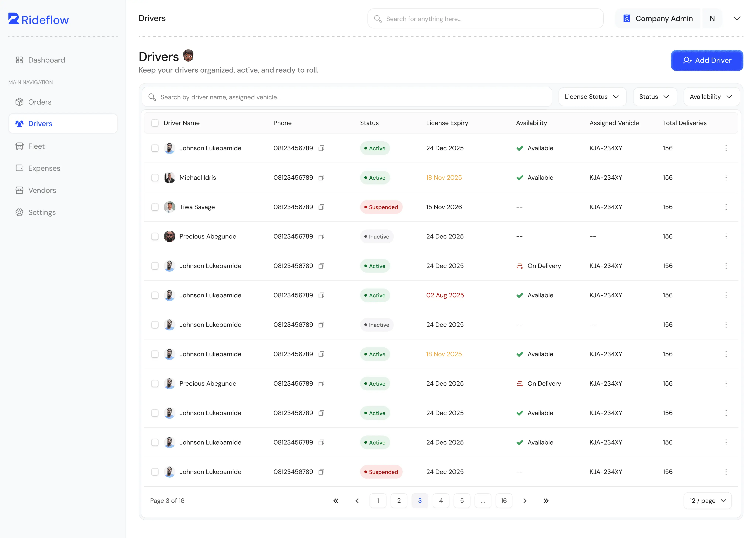Open Settings from the sidebar
The width and height of the screenshot is (756, 538).
coord(42,212)
